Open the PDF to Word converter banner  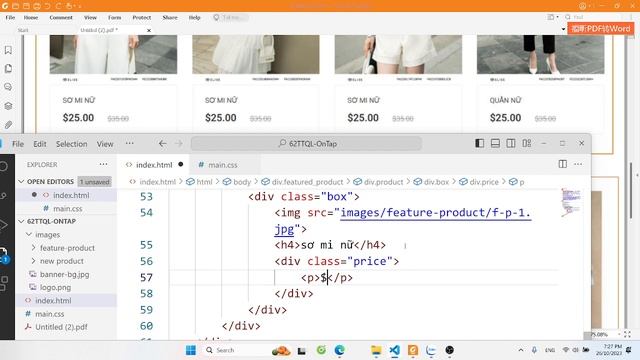click(600, 29)
